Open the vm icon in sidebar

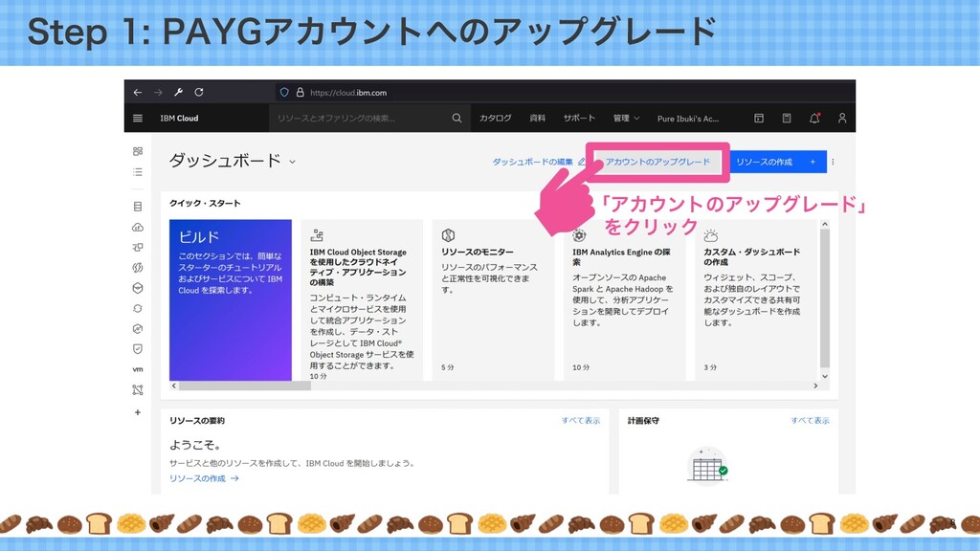[x=138, y=370]
